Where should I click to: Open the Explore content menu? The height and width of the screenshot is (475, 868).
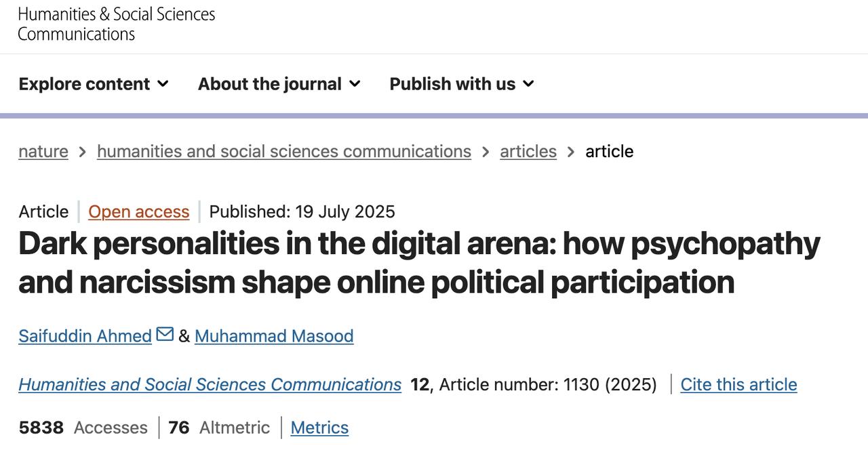click(x=85, y=84)
